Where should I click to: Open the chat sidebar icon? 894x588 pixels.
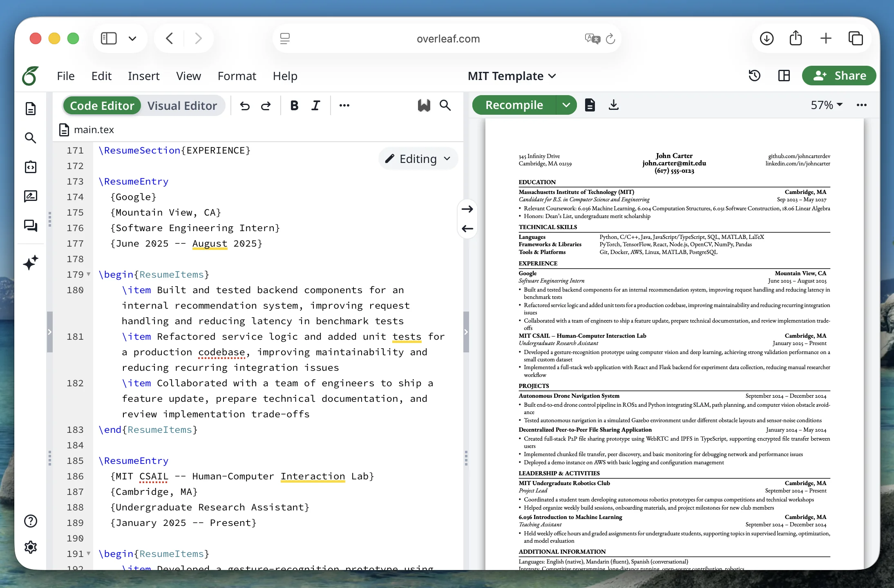pos(31,226)
